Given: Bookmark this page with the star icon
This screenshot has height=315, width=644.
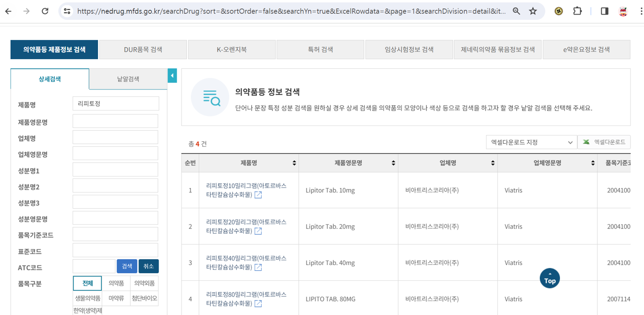Looking at the screenshot, I should [533, 11].
